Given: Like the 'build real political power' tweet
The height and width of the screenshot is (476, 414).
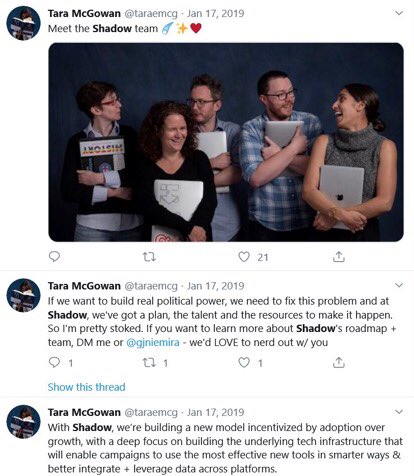Looking at the screenshot, I should click(x=244, y=362).
